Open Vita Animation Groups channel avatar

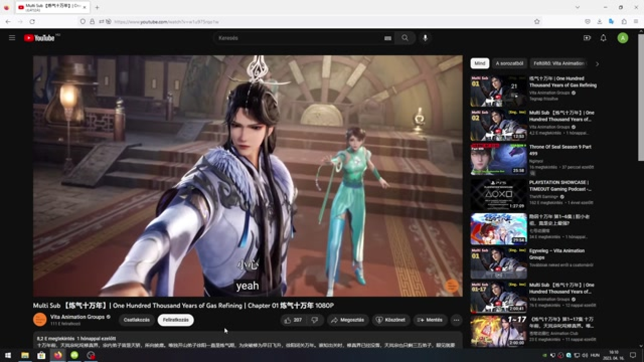[40, 320]
